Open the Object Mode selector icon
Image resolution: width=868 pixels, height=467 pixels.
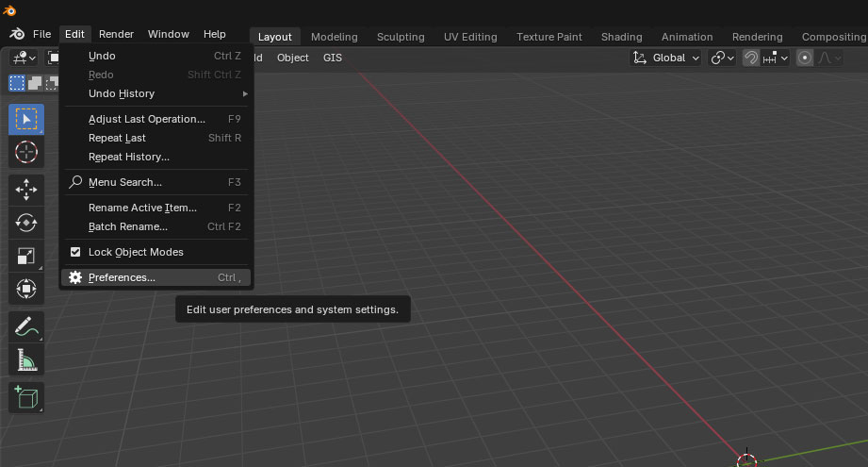[53, 58]
